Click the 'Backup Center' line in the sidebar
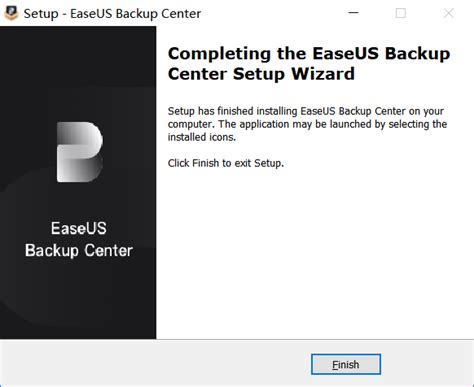 click(79, 251)
